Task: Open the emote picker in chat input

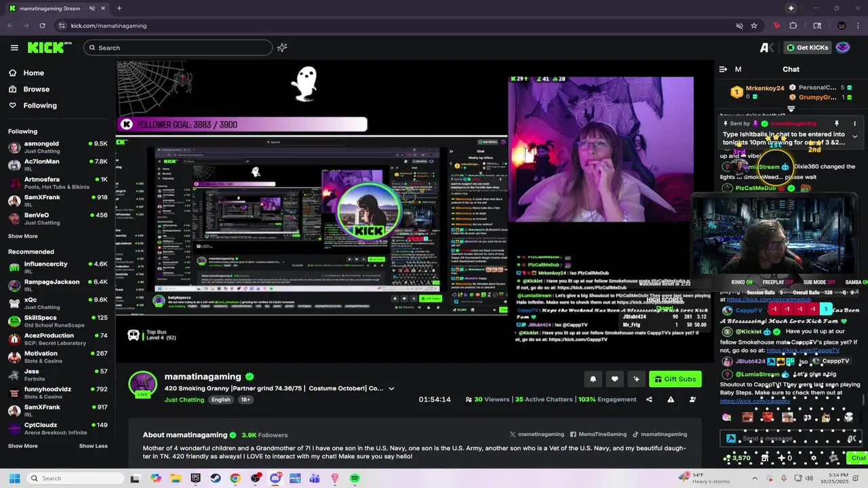Action: pyautogui.click(x=852, y=439)
